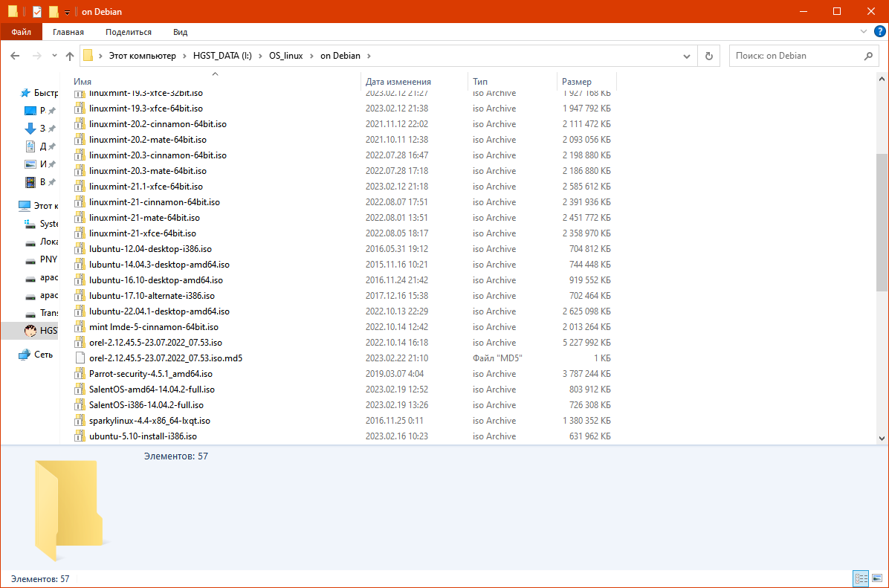Switch to Large icons view in status bar
The width and height of the screenshot is (889, 588).
876,579
